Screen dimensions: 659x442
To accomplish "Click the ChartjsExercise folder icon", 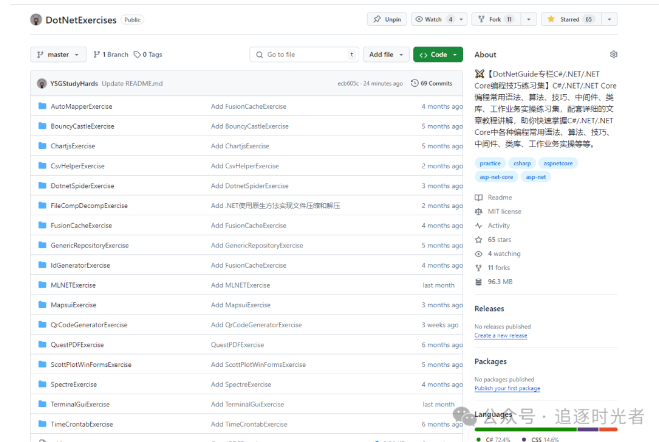I will (x=42, y=146).
